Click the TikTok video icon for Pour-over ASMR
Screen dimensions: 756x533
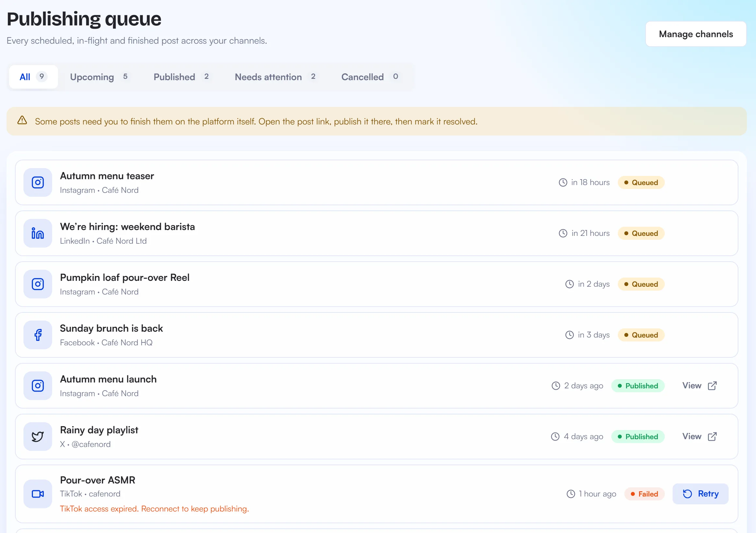[x=38, y=494]
